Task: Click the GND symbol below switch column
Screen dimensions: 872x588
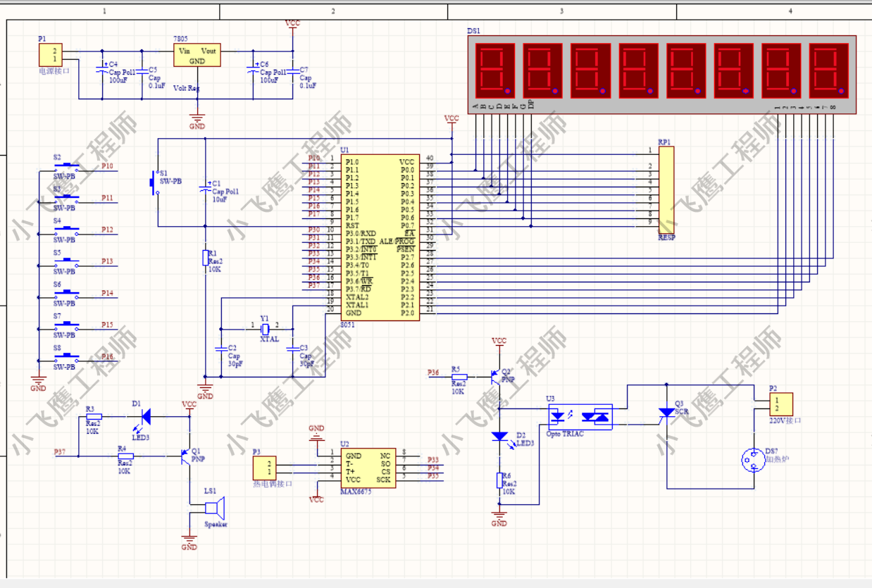Action: [39, 383]
